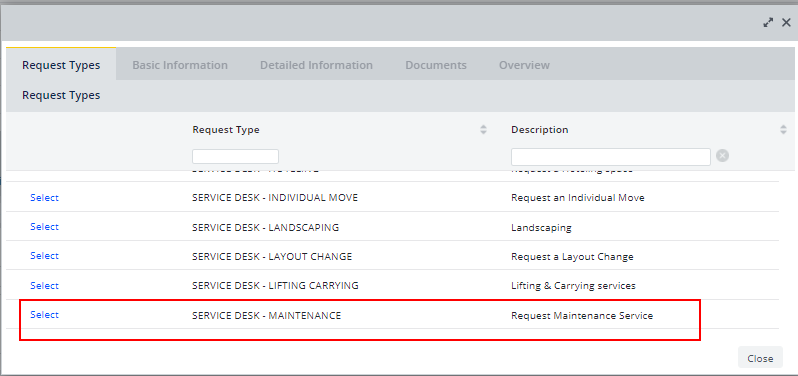The image size is (798, 376).
Task: Select the Landscaping request type
Action: point(44,226)
